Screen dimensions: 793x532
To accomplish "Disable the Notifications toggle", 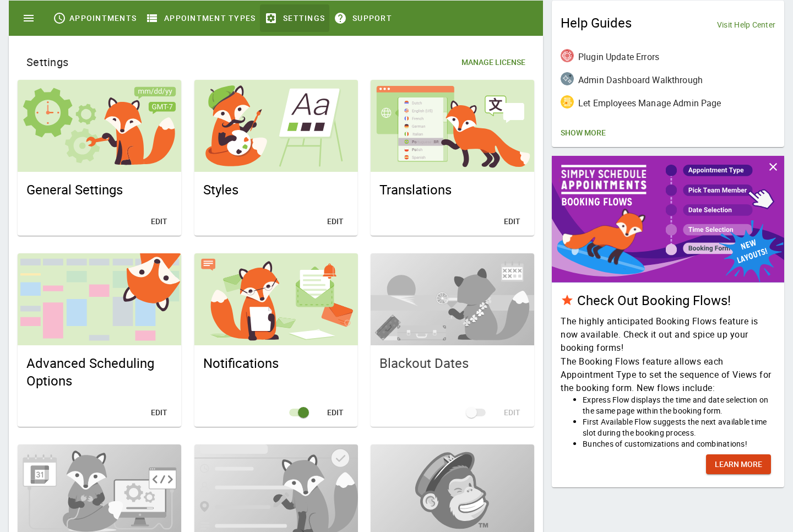I will (x=299, y=412).
